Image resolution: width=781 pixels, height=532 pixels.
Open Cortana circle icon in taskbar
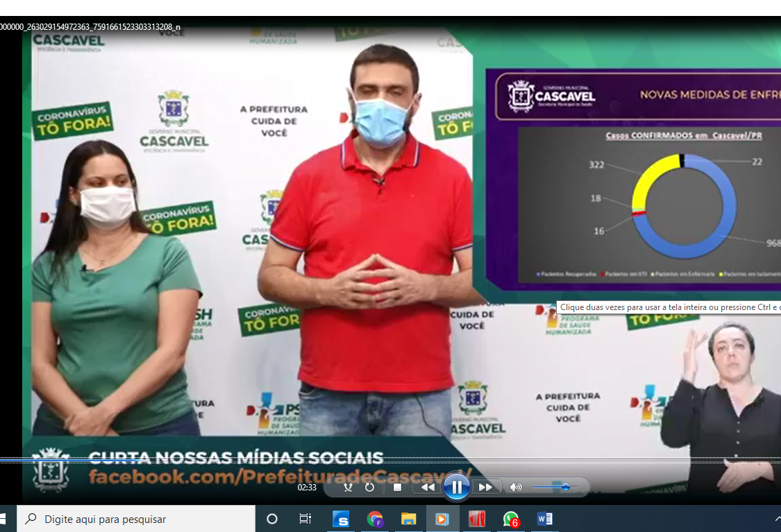point(272,519)
